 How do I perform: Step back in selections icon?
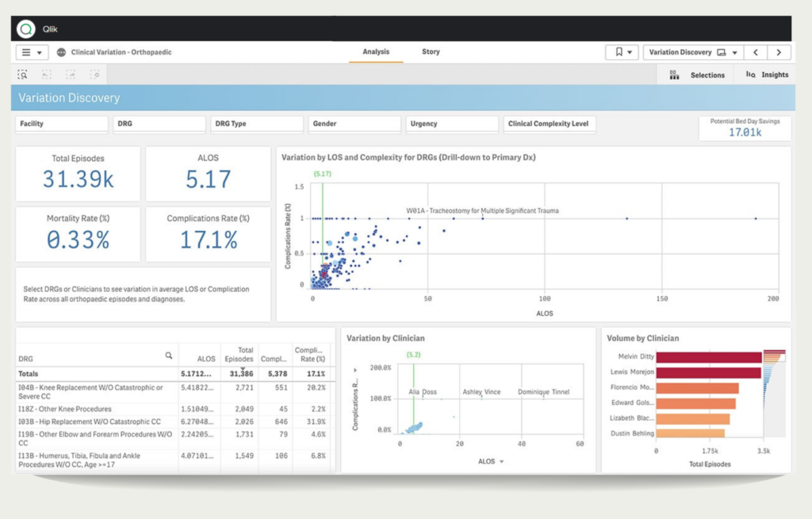tap(47, 75)
